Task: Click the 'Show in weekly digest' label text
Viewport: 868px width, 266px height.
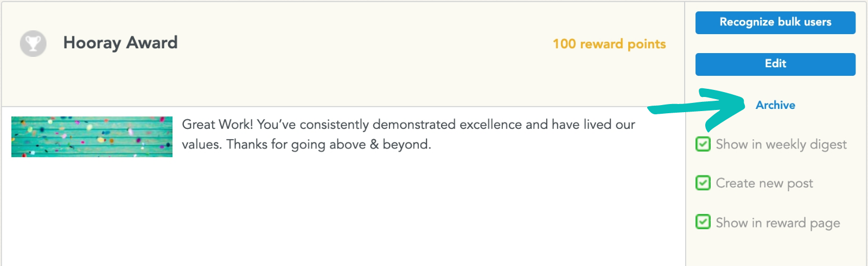Action: click(781, 145)
